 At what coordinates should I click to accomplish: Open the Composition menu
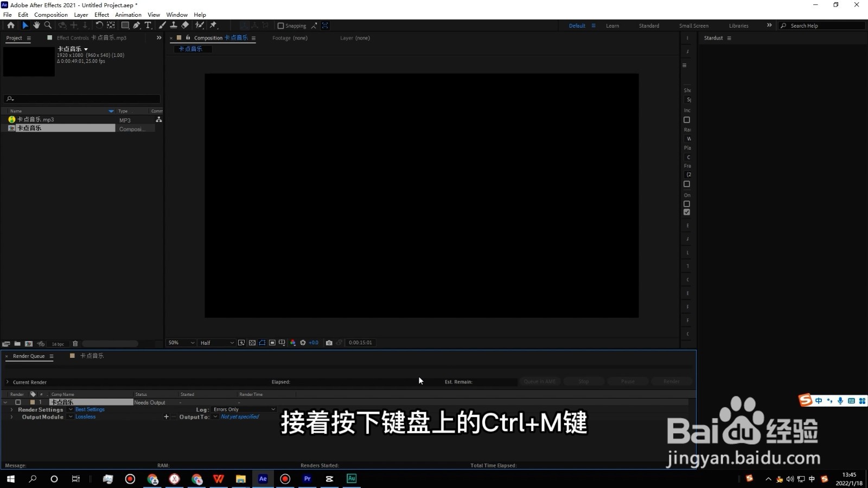tap(50, 15)
